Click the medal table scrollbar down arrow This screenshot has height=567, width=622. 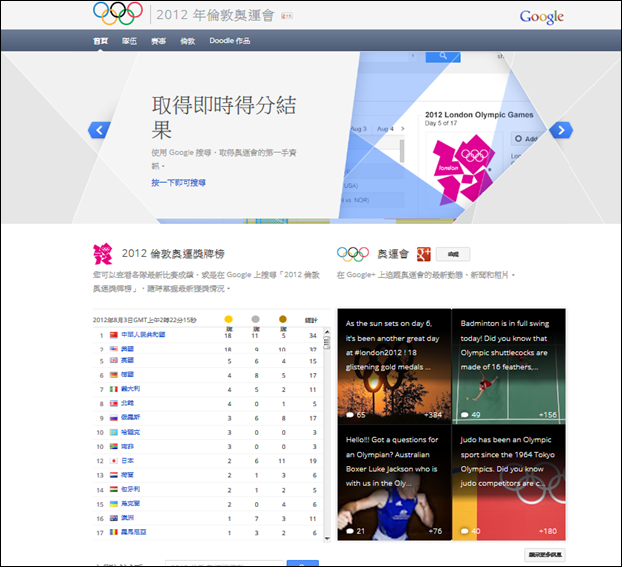[x=327, y=538]
